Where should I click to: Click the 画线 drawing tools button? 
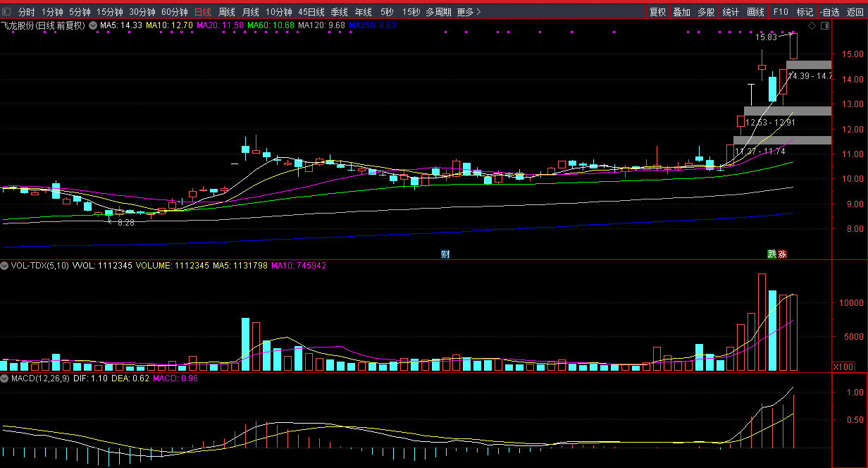(x=755, y=12)
